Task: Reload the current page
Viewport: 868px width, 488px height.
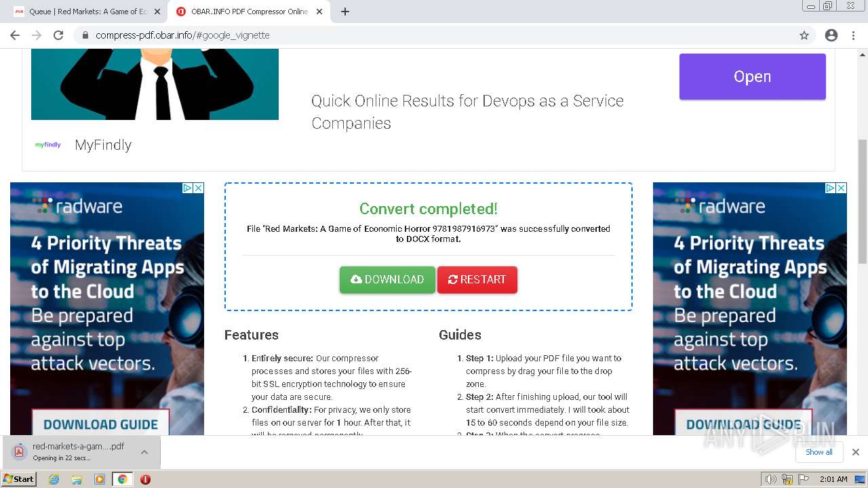Action: [58, 35]
